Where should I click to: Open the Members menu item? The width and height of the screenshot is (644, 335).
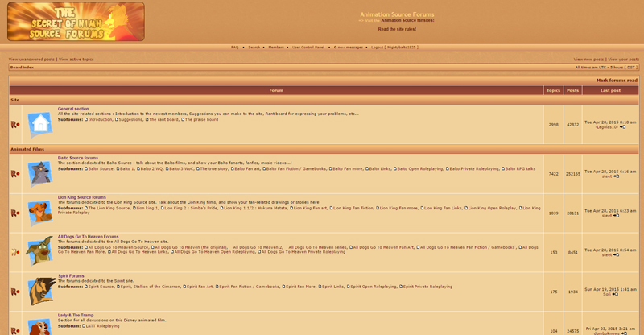coord(276,48)
